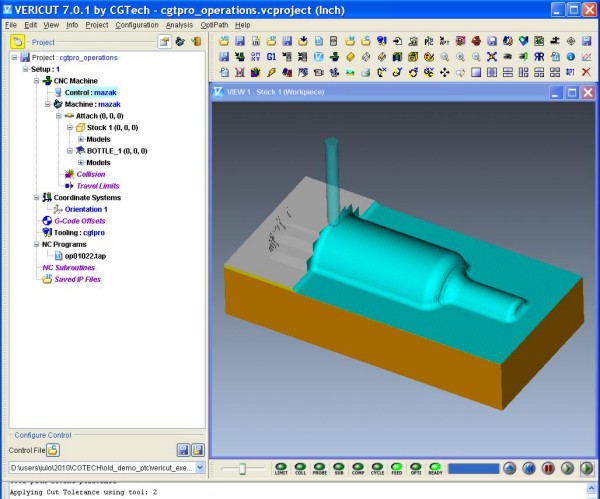The image size is (600, 499).
Task: Open the control file path dropdown
Action: point(200,468)
